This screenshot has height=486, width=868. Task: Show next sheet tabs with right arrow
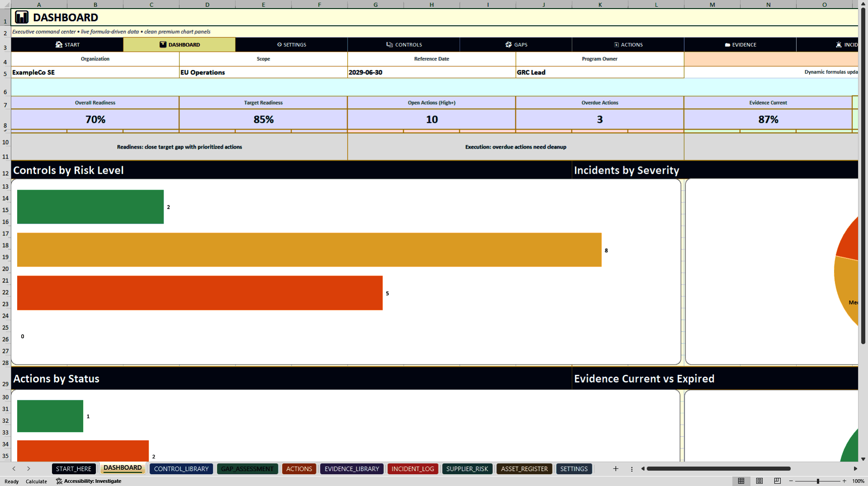tap(28, 469)
